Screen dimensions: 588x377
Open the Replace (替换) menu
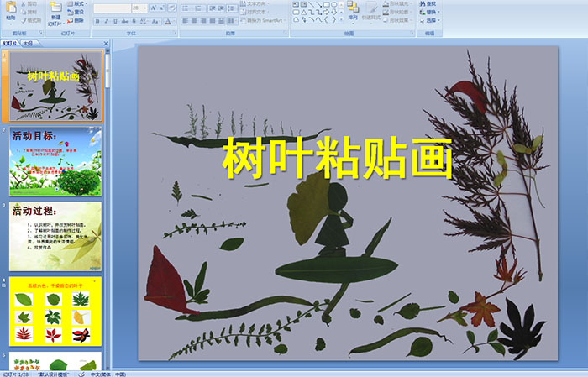pyautogui.click(x=430, y=12)
